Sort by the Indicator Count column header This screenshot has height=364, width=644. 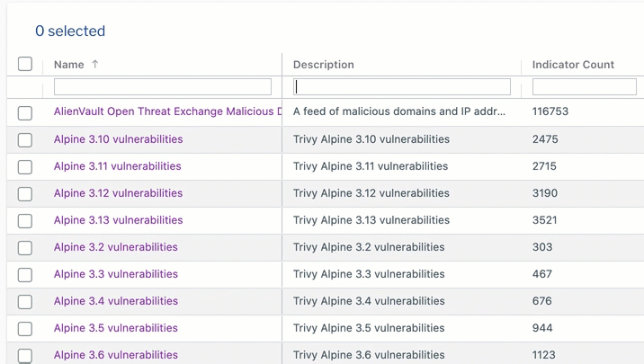coord(573,65)
